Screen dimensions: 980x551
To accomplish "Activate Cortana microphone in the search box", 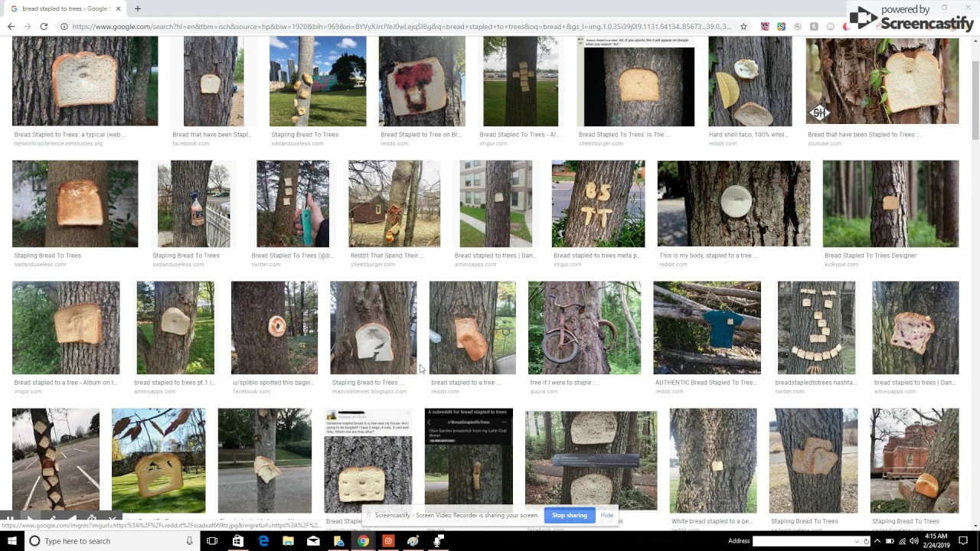I will coord(189,541).
